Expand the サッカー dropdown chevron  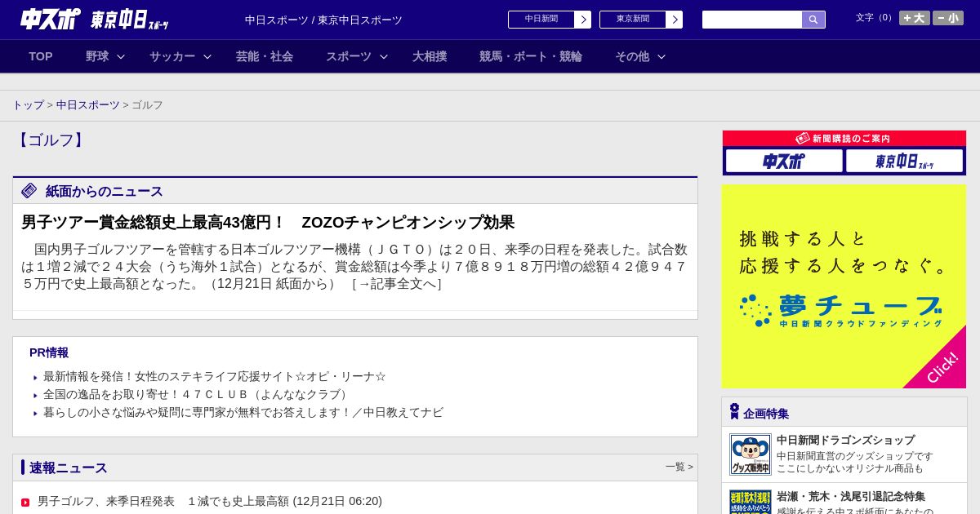pos(207,56)
